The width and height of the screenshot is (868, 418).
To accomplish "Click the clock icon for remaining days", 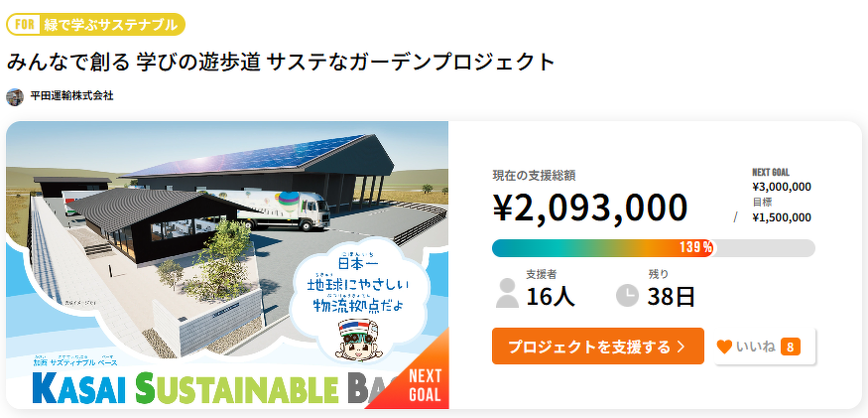I will [627, 295].
